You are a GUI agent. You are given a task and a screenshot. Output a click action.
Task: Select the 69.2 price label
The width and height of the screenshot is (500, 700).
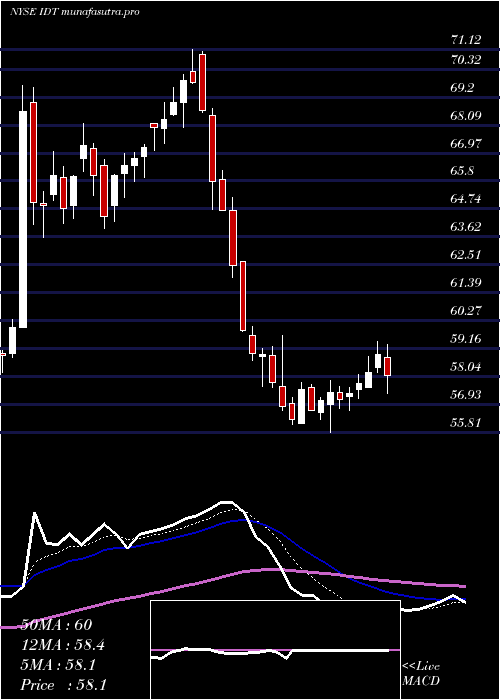click(x=462, y=88)
